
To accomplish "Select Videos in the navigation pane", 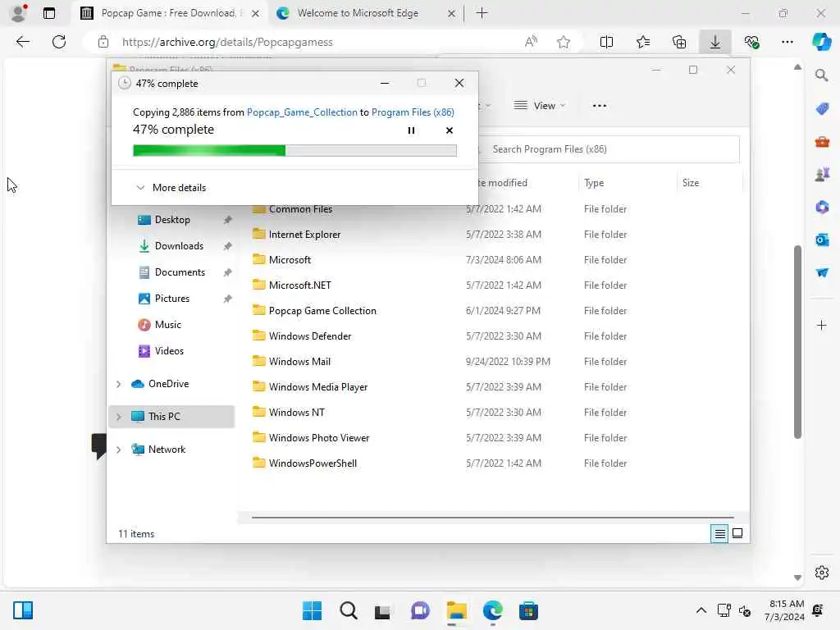I will (169, 351).
